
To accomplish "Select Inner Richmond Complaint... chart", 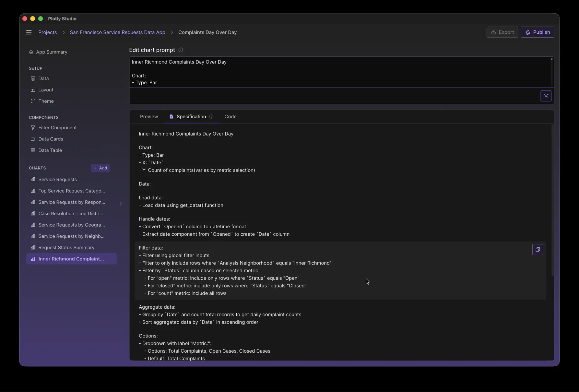I will tap(72, 259).
